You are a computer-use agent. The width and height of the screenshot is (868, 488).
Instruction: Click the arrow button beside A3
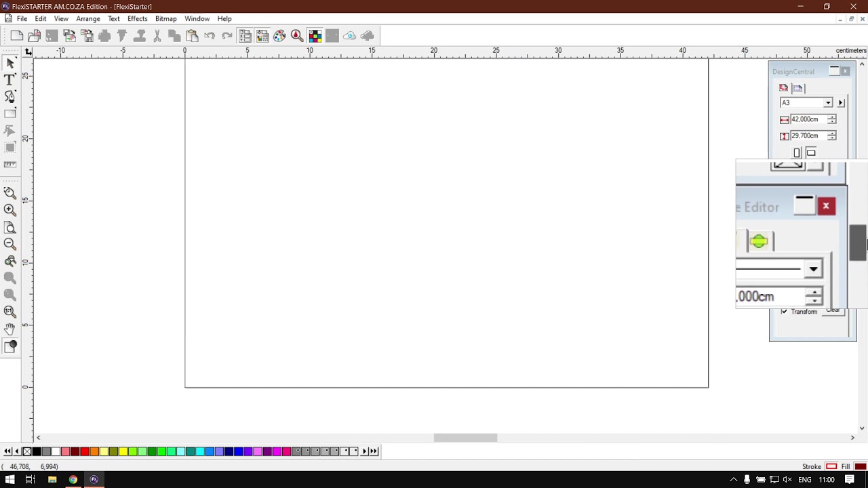pos(841,103)
